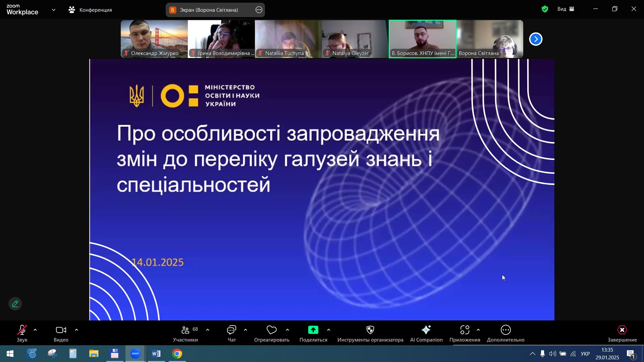Open the Приложения apps panel
This screenshot has height=362, width=644.
(465, 333)
